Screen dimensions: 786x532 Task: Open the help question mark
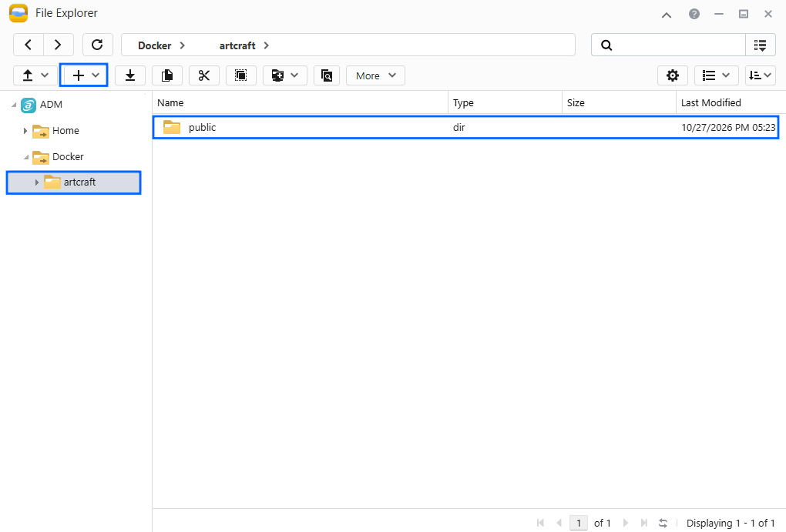point(694,14)
